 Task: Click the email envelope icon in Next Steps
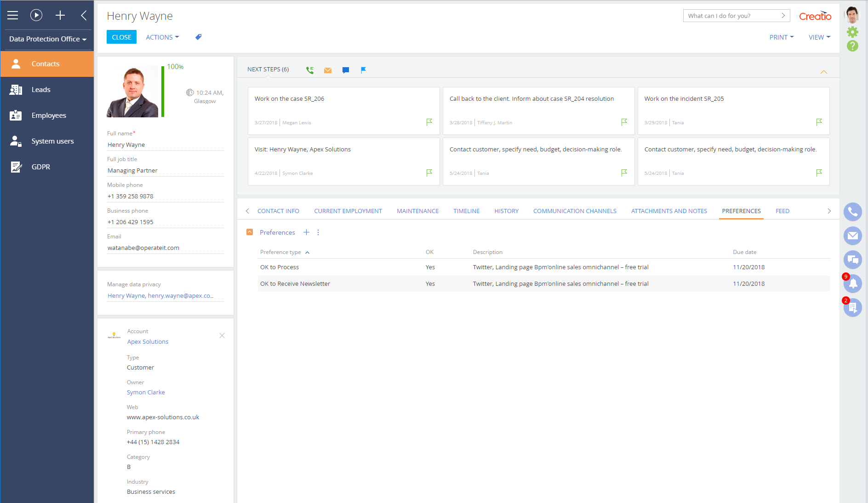point(328,70)
